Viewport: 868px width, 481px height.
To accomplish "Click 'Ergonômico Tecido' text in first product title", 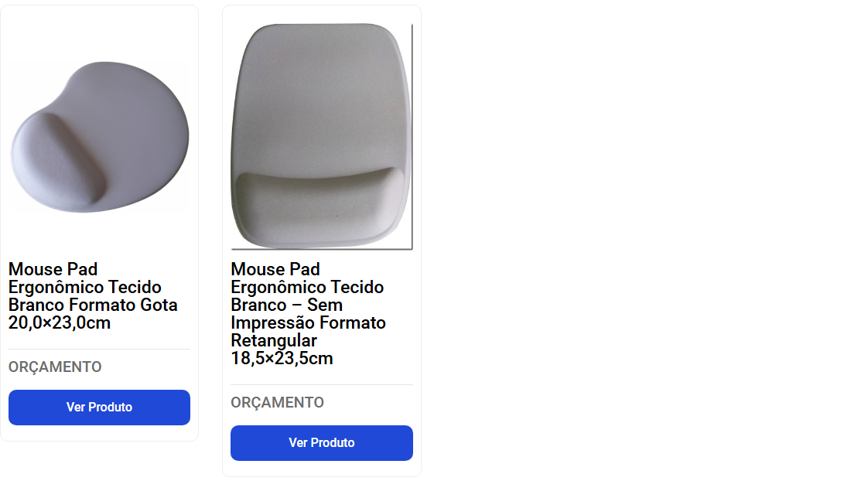I will click(x=84, y=287).
